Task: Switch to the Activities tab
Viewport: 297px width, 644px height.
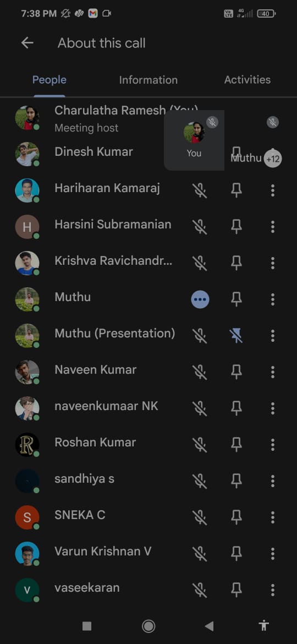Action: click(x=248, y=80)
